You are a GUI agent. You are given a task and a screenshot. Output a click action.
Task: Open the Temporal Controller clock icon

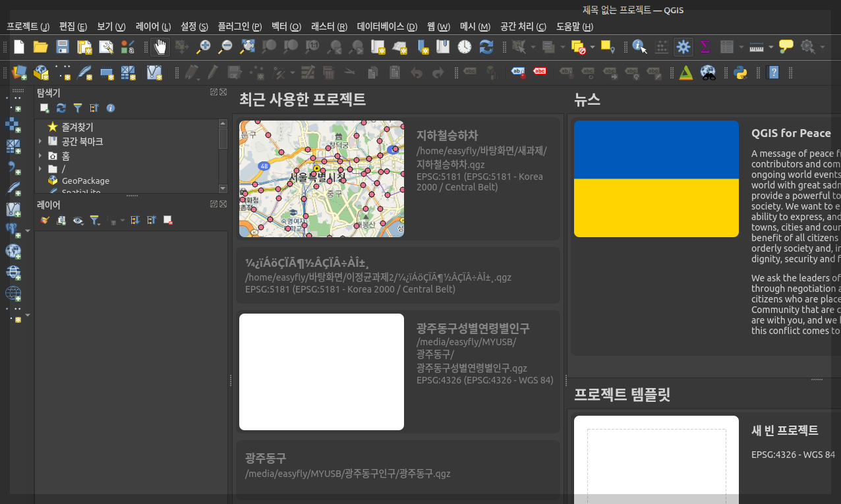(x=465, y=47)
